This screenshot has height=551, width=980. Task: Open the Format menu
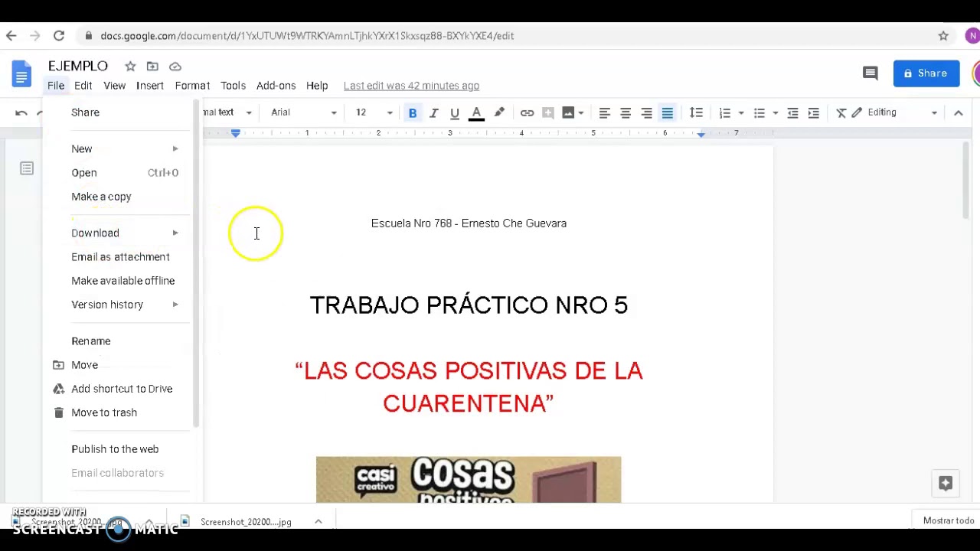point(192,86)
